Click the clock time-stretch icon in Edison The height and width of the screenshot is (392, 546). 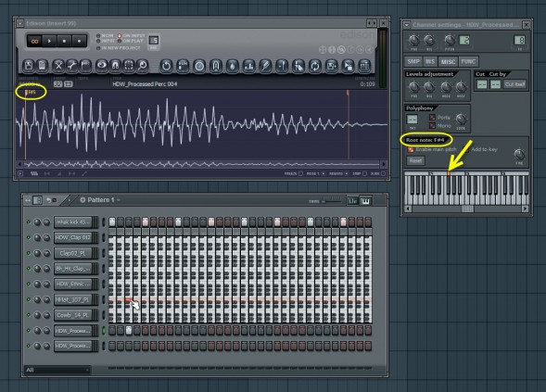pos(199,66)
